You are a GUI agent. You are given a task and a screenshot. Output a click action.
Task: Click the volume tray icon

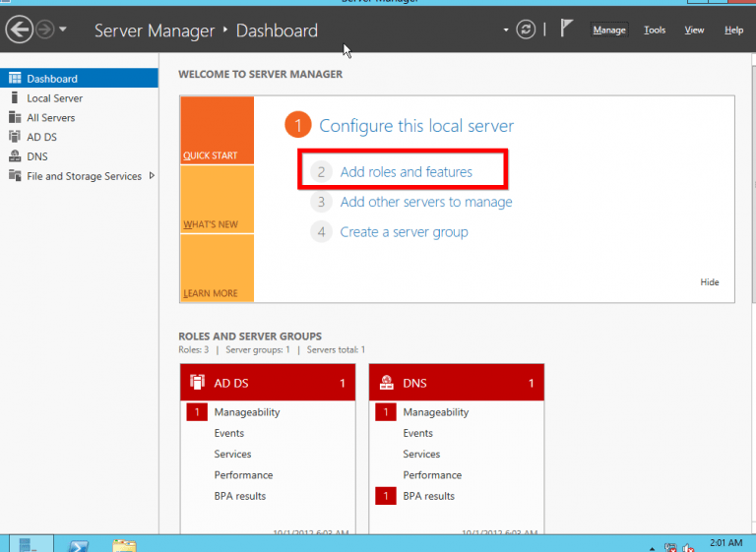point(688,548)
